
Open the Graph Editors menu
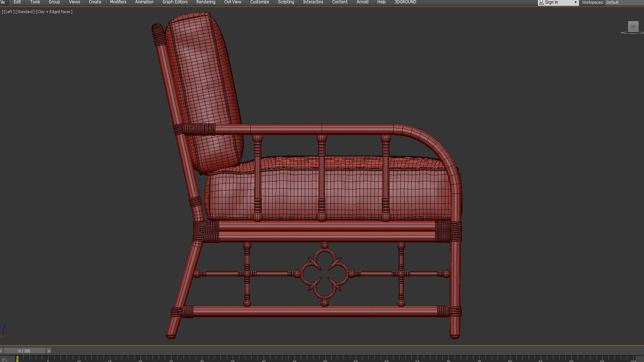tap(175, 2)
